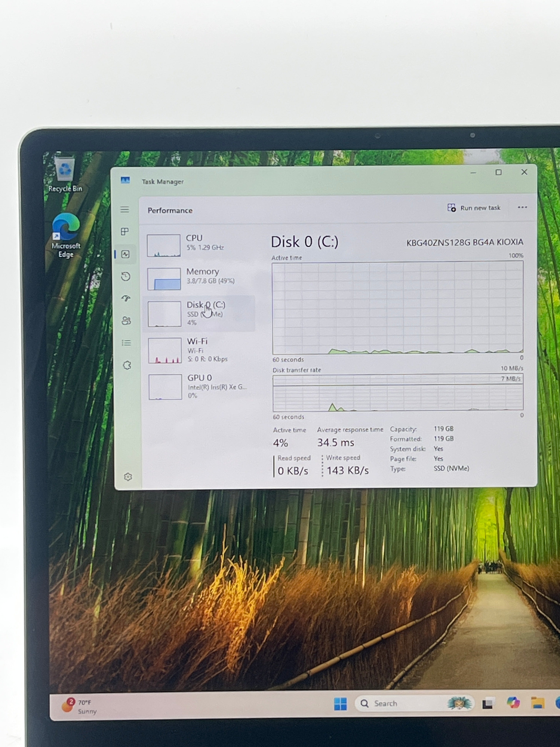Click the 4% active time value

281,443
